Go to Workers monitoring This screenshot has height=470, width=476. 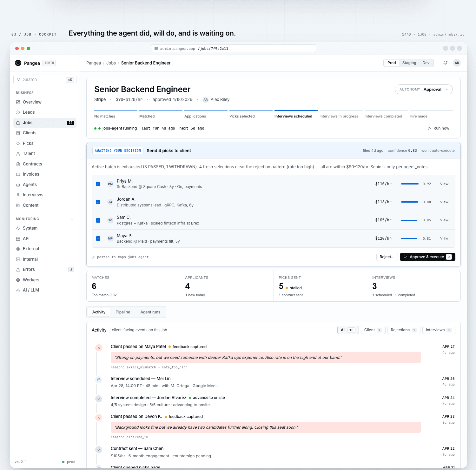tap(45, 280)
